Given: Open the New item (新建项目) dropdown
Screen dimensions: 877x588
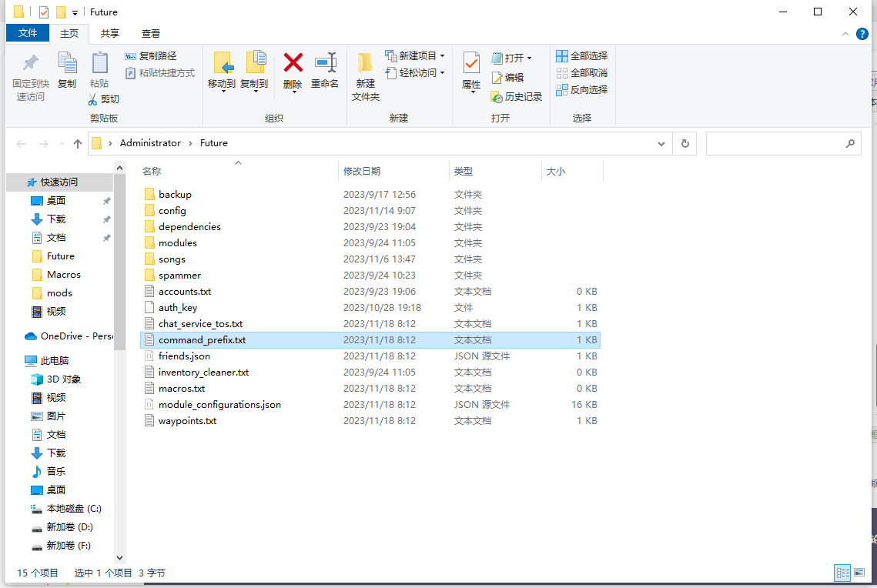Looking at the screenshot, I should (x=415, y=56).
